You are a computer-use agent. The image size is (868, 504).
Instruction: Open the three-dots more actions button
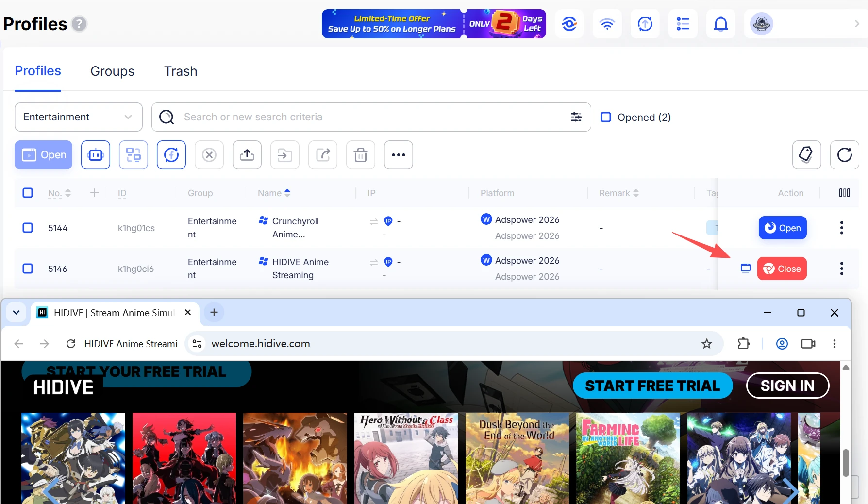(399, 155)
